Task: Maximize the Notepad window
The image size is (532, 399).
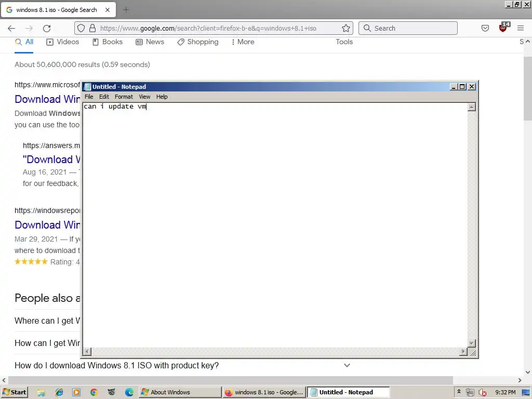Action: point(462,87)
